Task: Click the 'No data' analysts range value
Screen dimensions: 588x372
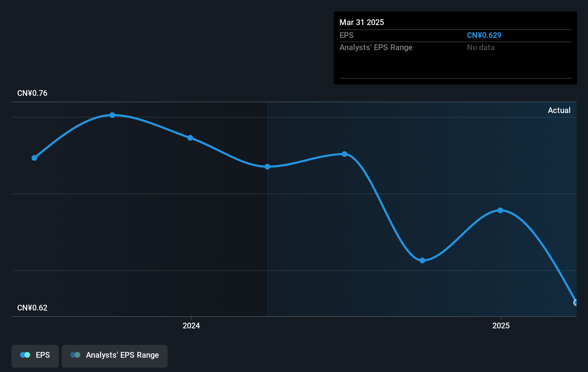Action: [x=481, y=48]
